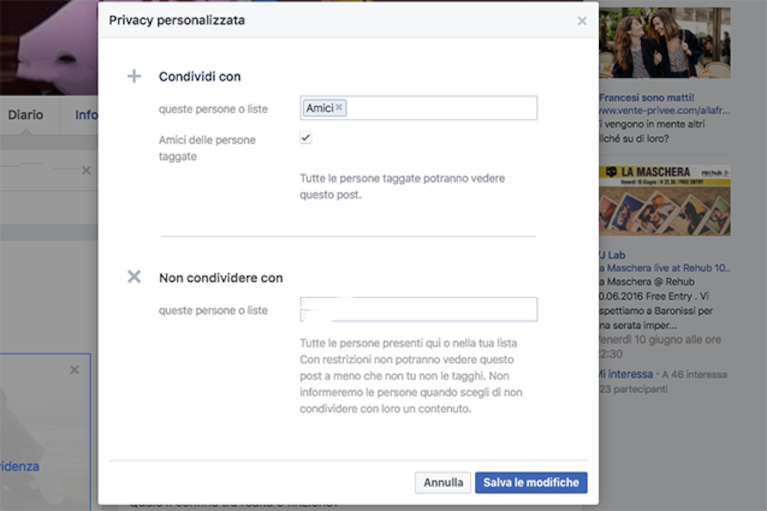Dismiss the background notice under the Diario tab
The image size is (767, 511).
(86, 170)
